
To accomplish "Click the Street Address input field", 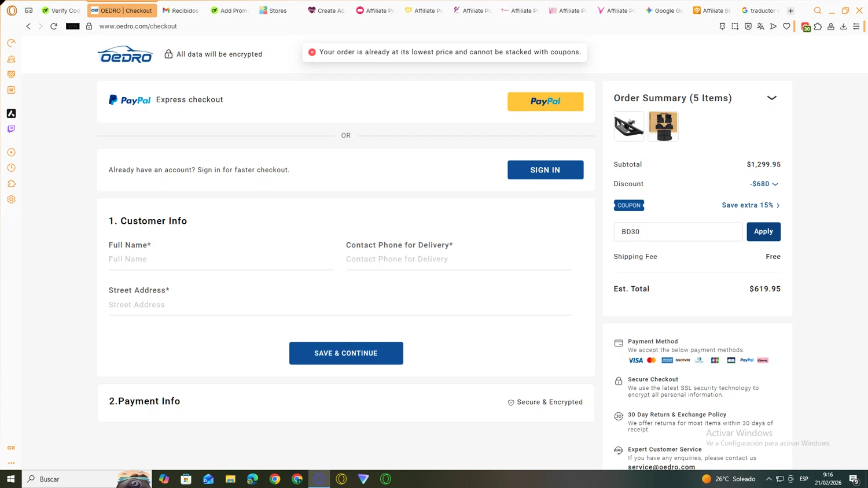I will pyautogui.click(x=340, y=305).
